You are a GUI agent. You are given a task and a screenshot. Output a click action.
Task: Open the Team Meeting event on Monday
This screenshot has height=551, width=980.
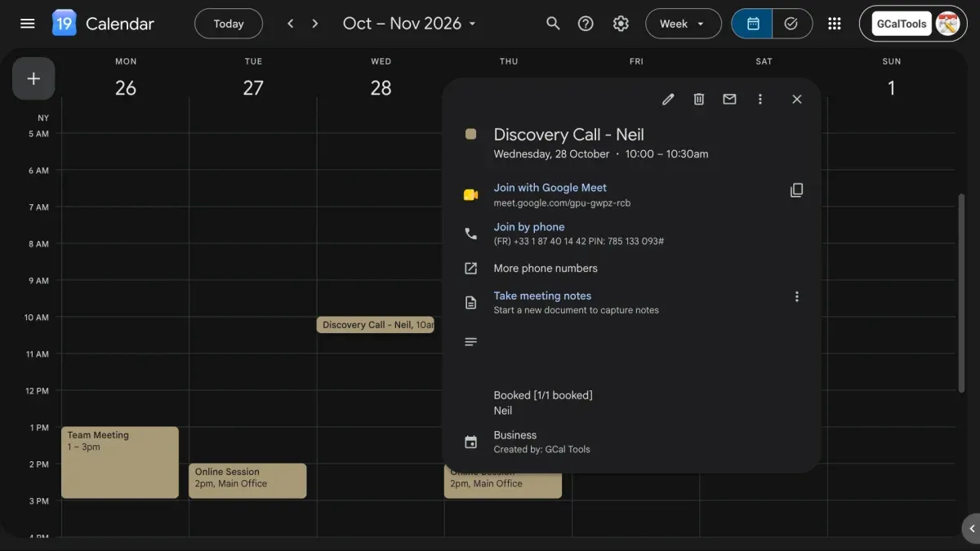[119, 462]
